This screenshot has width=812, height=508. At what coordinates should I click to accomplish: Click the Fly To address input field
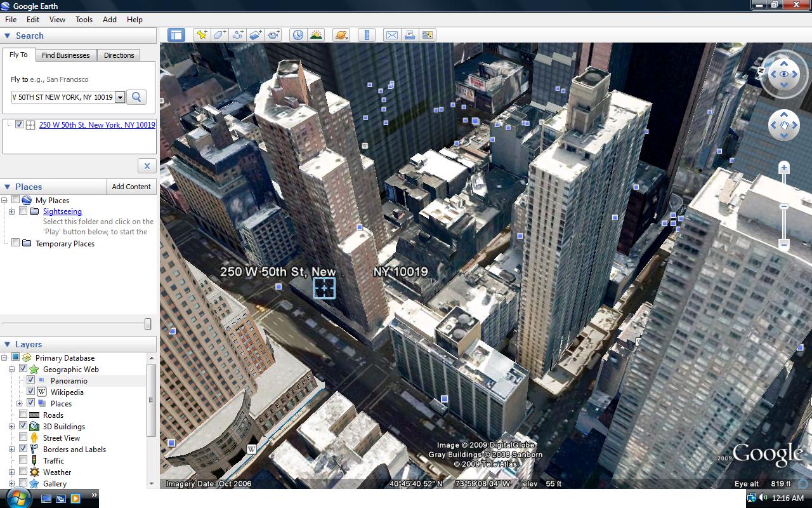pos(63,97)
